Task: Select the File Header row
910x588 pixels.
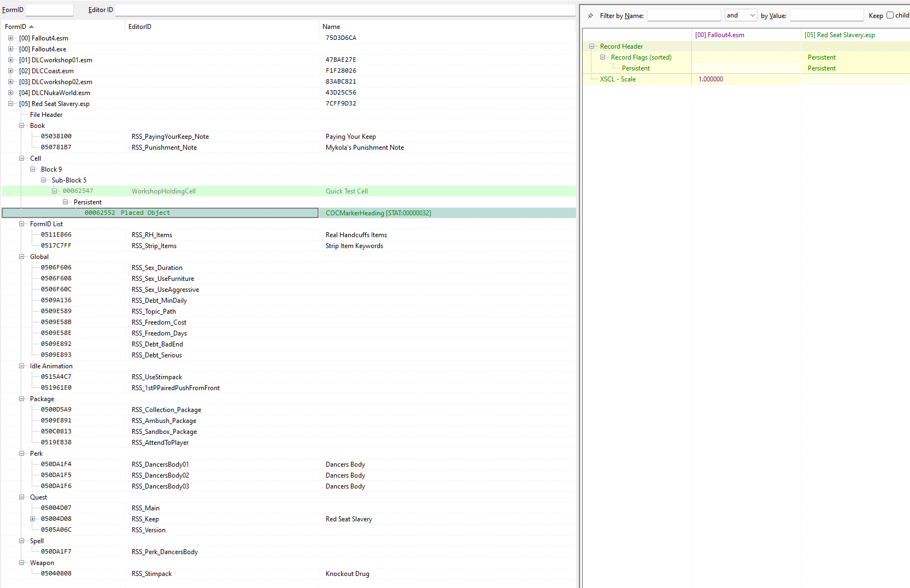Action: point(289,115)
